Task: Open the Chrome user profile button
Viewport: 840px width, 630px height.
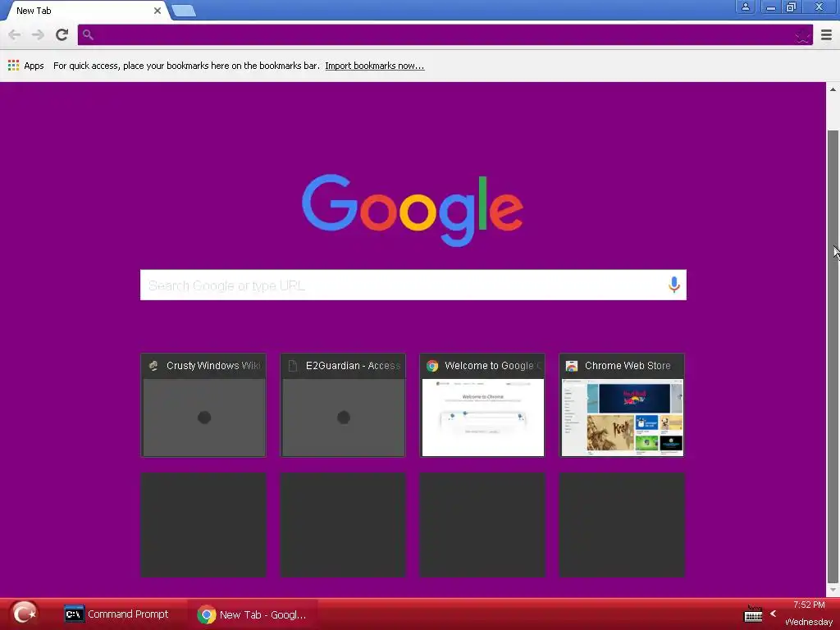Action: click(x=745, y=7)
